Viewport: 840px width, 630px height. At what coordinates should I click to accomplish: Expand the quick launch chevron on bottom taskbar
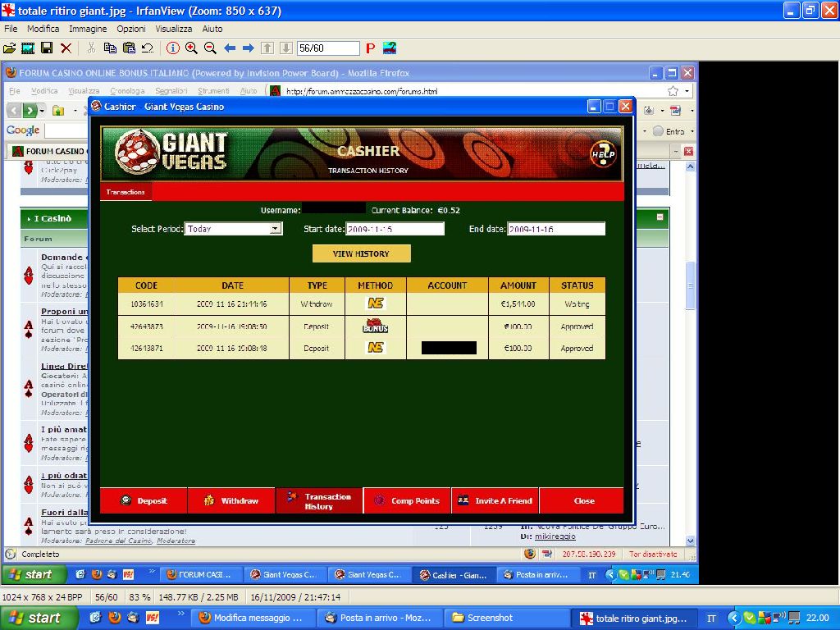pyautogui.click(x=181, y=614)
